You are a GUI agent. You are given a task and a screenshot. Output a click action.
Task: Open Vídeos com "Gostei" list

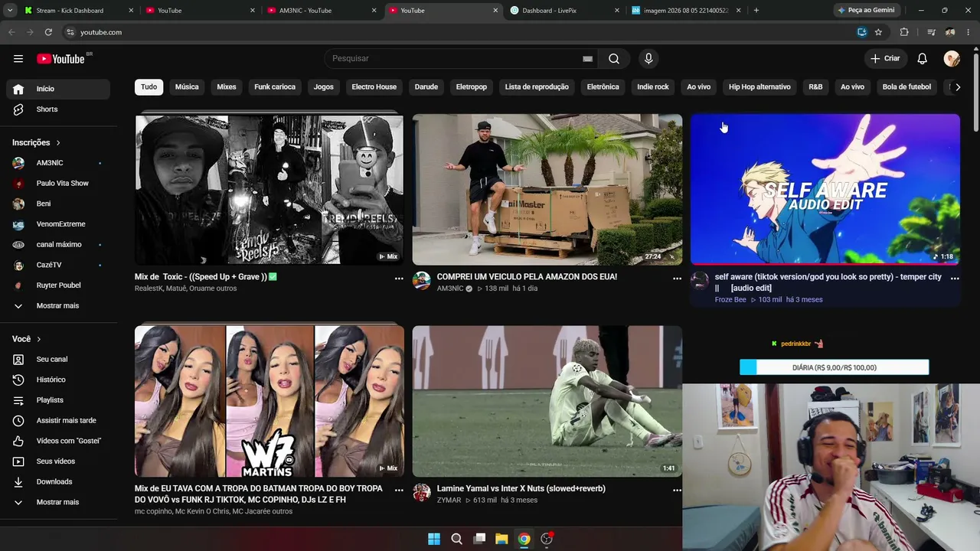tap(58, 441)
